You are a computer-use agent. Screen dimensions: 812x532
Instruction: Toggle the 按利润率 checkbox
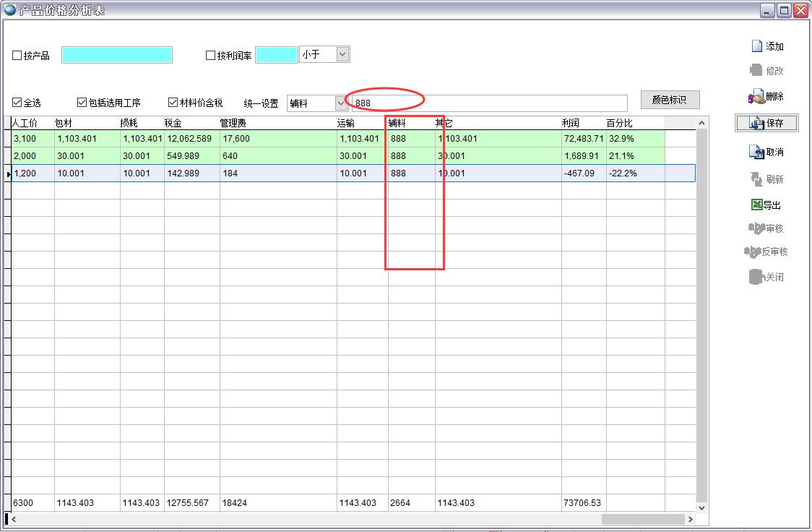click(x=211, y=56)
